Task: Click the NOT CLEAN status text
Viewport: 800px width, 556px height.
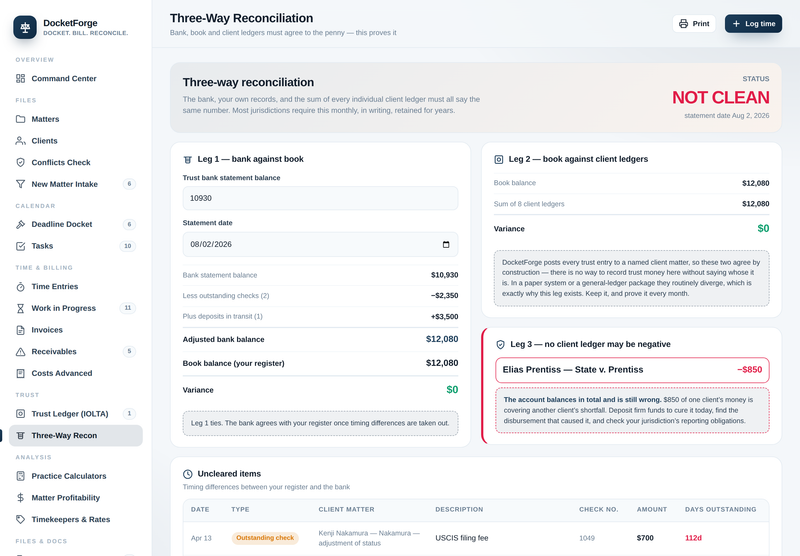Action: click(720, 97)
